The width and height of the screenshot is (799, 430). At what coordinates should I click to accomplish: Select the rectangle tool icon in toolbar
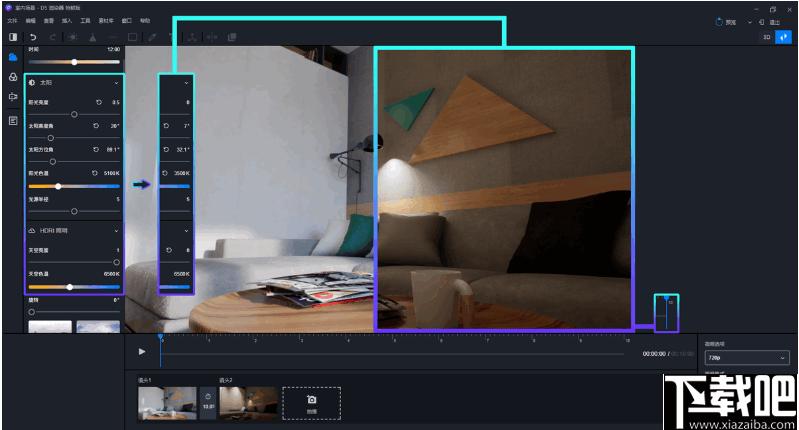tap(132, 37)
